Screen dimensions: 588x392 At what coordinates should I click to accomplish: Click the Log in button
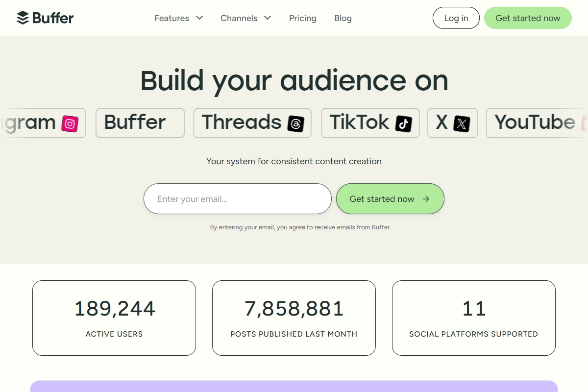click(x=456, y=18)
